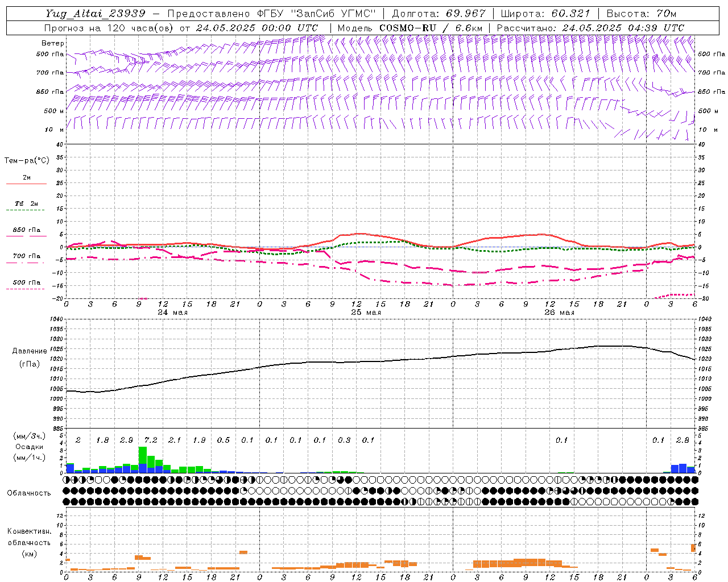Click the 24 мая date label
This screenshot has width=728, height=582.
(172, 312)
